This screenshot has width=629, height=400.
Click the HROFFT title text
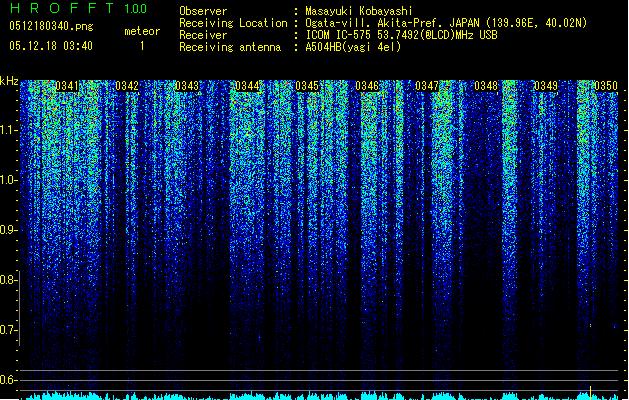point(62,8)
